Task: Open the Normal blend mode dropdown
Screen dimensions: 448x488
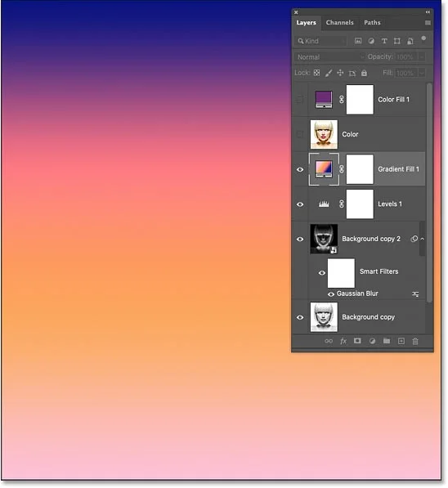Action: click(329, 57)
